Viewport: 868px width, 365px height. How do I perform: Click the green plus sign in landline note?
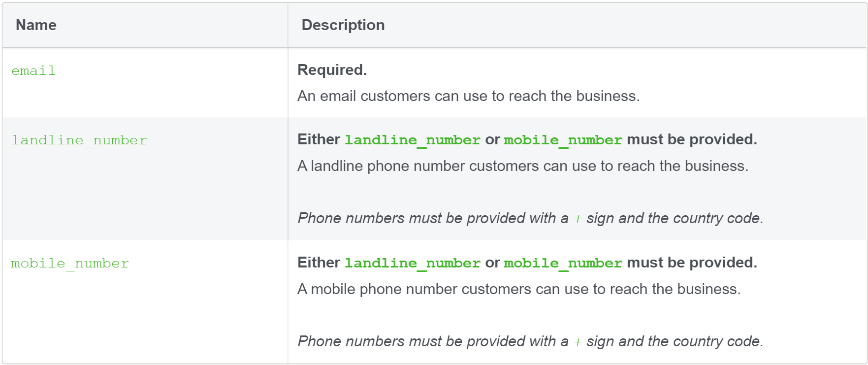click(578, 219)
